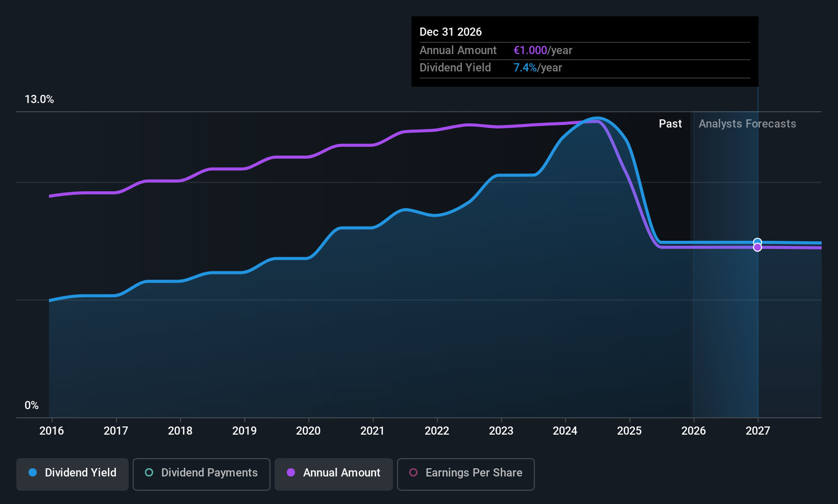Select the Analysts Forecasts section label
Screen dimensions: 838x504
click(747, 124)
